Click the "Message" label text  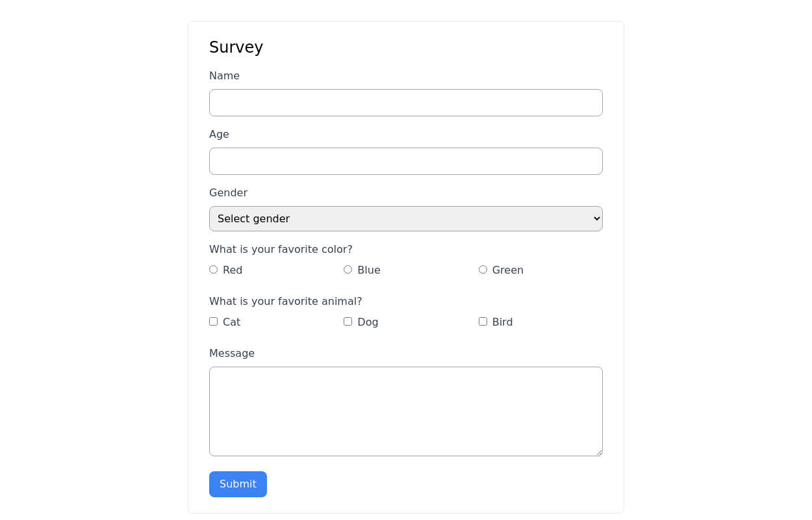232,354
